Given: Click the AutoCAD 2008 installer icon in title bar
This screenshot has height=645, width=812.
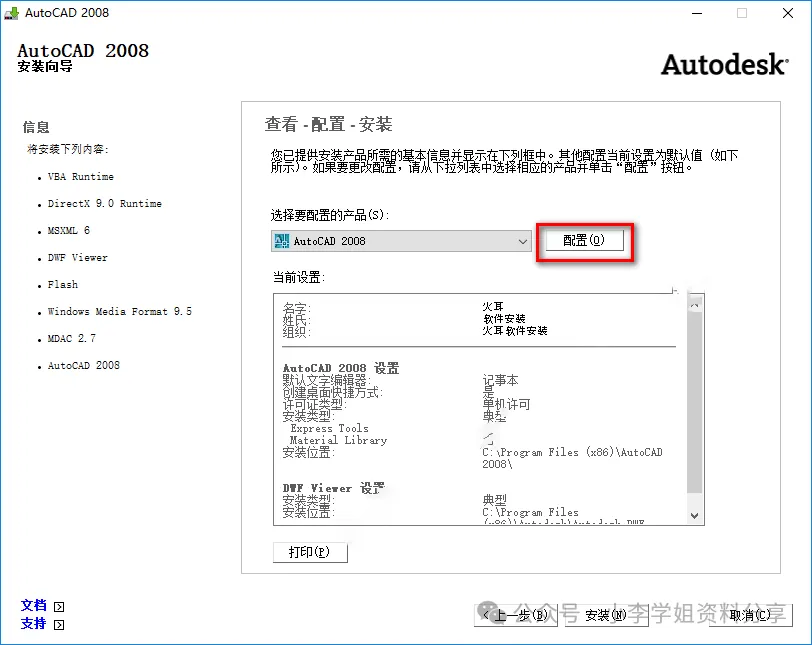Looking at the screenshot, I should [11, 13].
